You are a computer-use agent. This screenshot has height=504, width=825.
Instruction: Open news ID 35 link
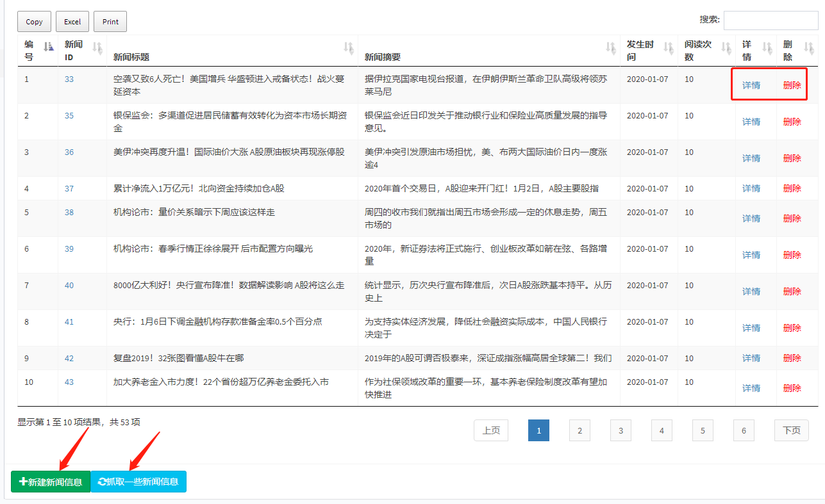click(69, 116)
